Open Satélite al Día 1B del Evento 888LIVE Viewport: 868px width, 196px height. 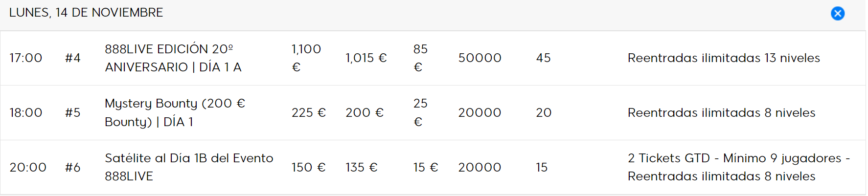click(x=189, y=167)
